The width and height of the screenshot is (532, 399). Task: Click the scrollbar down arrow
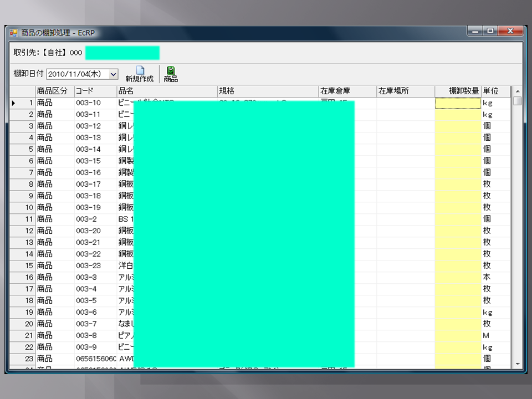517,364
